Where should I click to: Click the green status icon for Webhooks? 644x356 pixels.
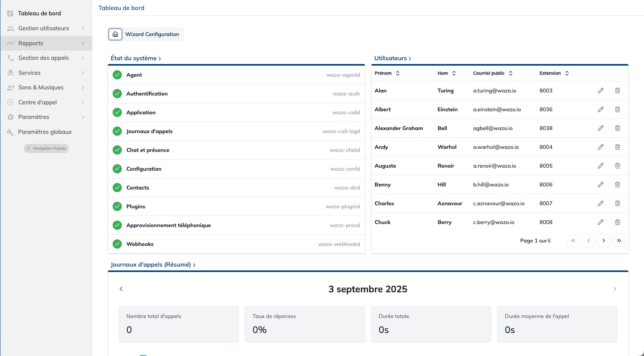(117, 244)
